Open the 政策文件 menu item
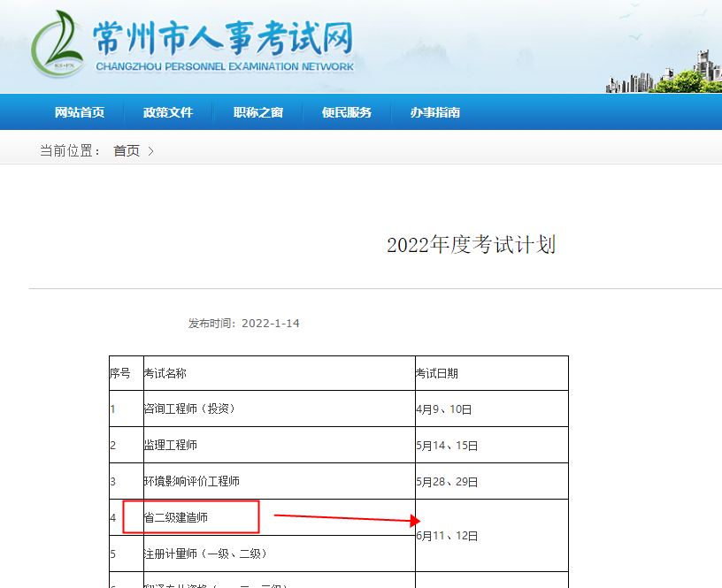Viewport: 722px width, 588px height. point(168,111)
